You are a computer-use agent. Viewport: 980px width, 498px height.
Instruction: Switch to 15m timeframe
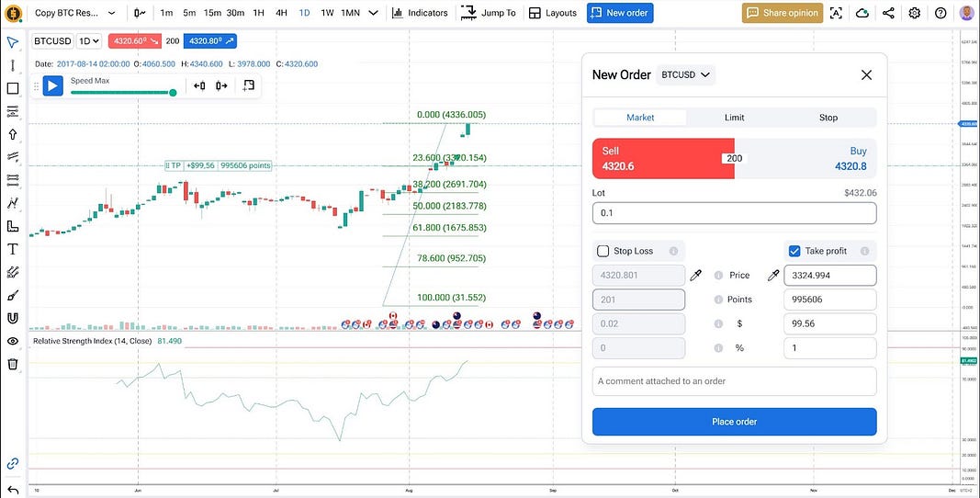(212, 13)
